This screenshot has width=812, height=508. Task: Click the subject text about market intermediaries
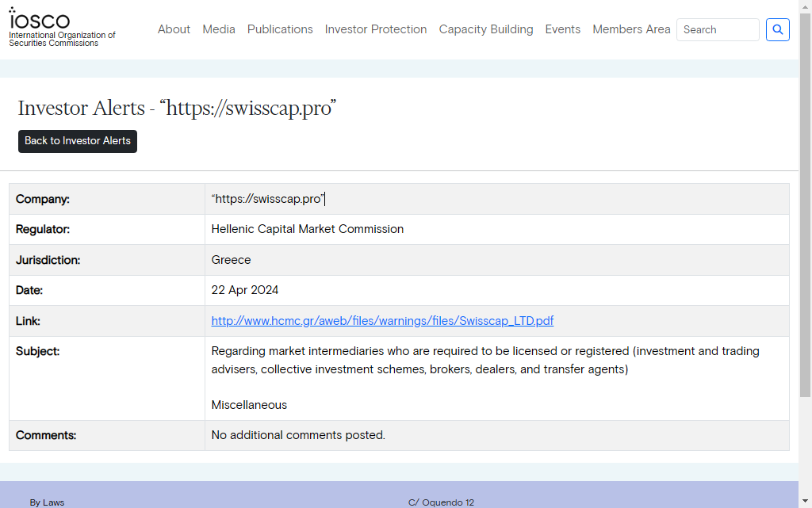(485, 360)
